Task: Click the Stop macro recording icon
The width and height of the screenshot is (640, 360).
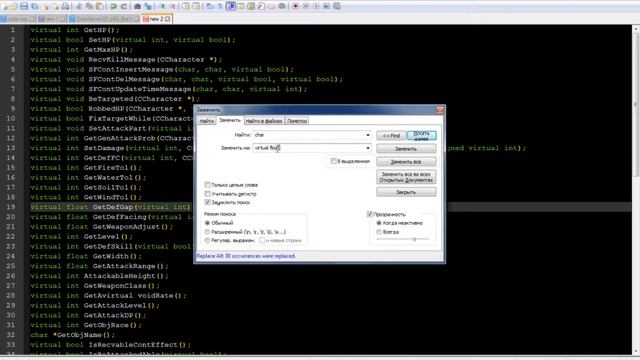Action: coord(305,6)
